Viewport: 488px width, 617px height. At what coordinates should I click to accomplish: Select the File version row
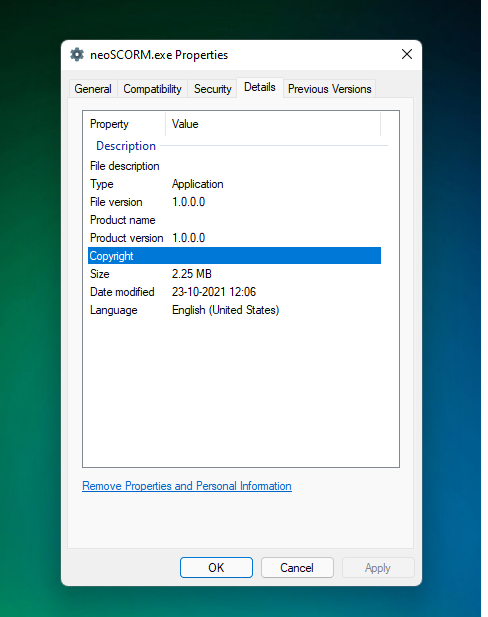pos(235,202)
